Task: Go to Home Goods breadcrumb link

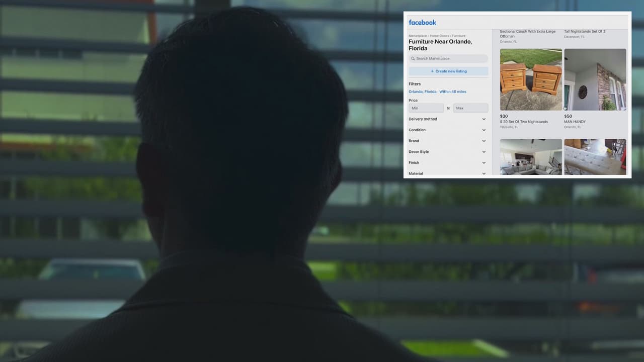Action: tap(439, 36)
